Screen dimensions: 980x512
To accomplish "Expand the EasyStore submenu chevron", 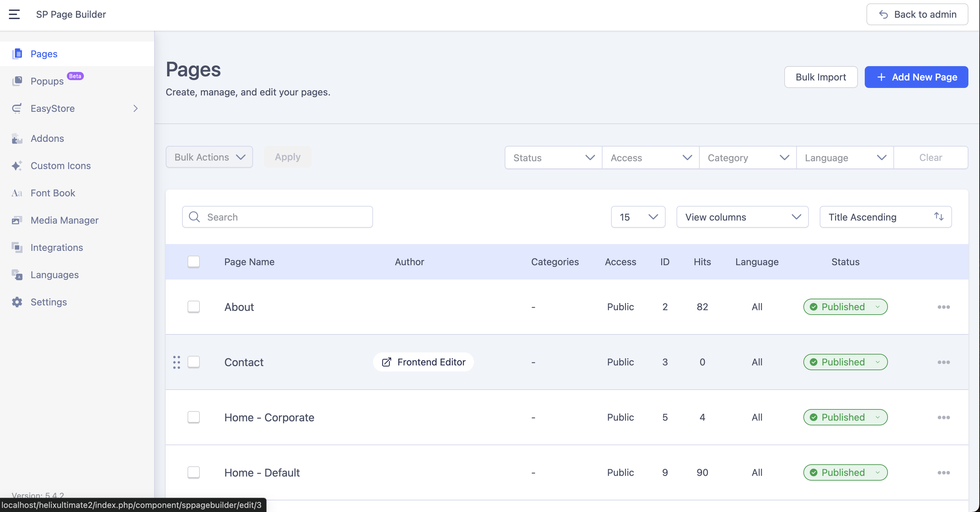I will (x=135, y=108).
